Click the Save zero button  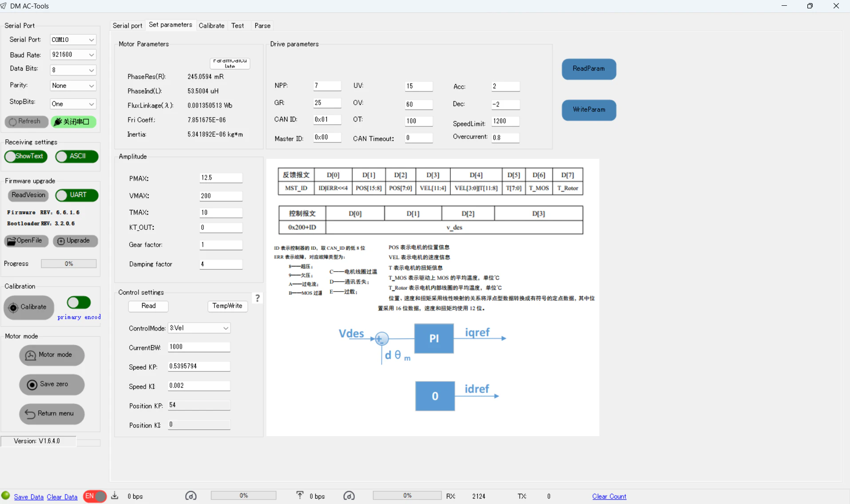click(x=52, y=385)
